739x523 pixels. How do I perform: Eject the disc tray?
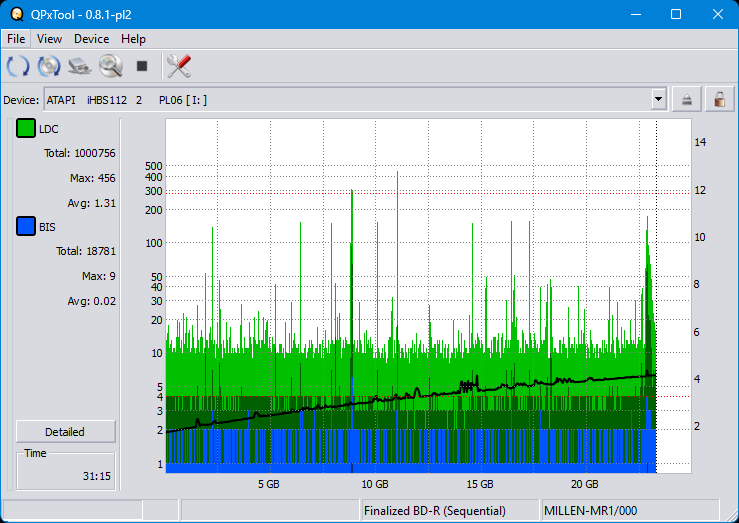(687, 99)
